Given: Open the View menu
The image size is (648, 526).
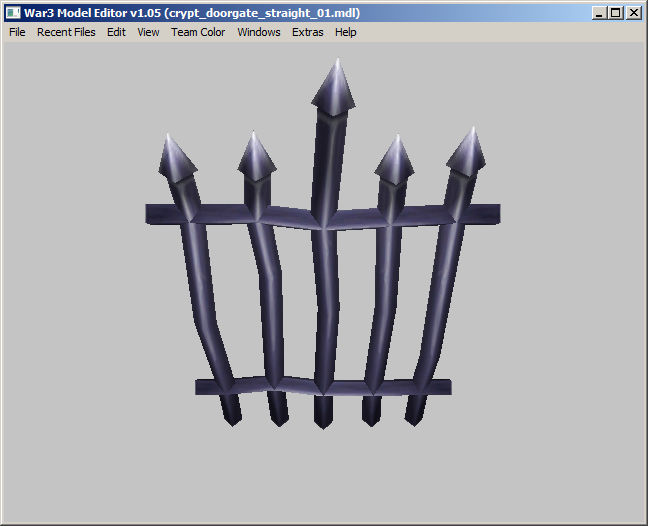Looking at the screenshot, I should point(148,32).
